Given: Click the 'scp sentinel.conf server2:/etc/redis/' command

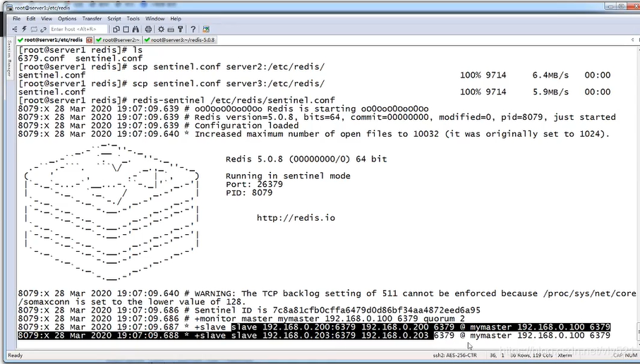Looking at the screenshot, I should 229,67.
